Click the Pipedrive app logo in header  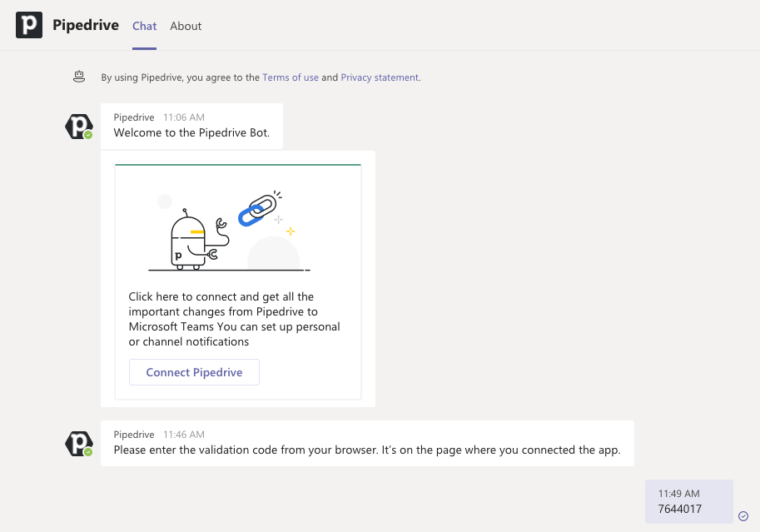[x=29, y=25]
